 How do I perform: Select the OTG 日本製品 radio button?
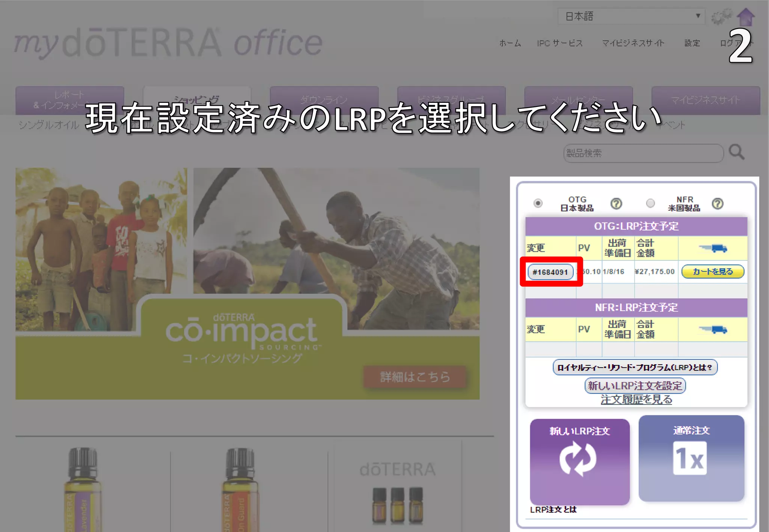pyautogui.click(x=538, y=203)
